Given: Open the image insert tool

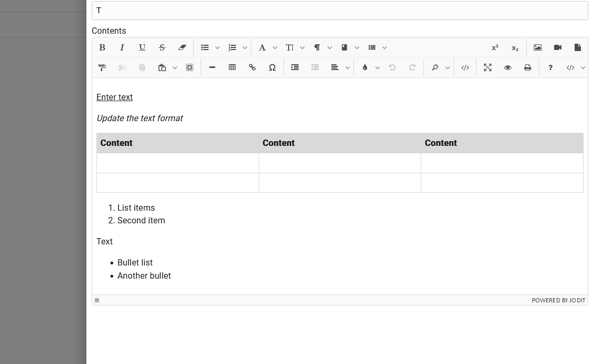Looking at the screenshot, I should coord(537,47).
